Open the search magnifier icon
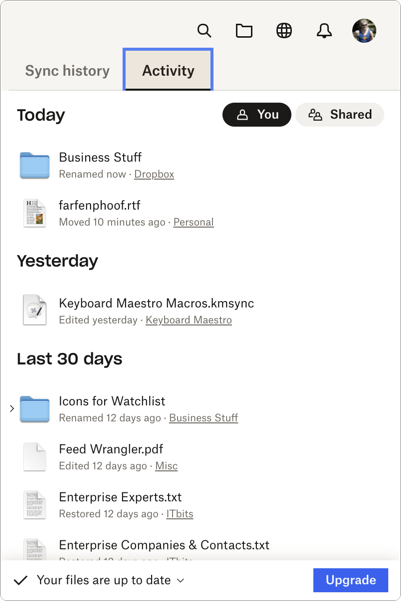Screen dimensions: 401x601 (204, 31)
